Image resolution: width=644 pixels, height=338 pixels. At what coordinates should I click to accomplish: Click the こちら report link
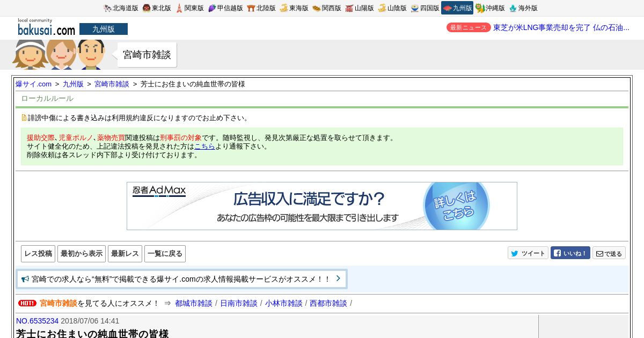204,146
